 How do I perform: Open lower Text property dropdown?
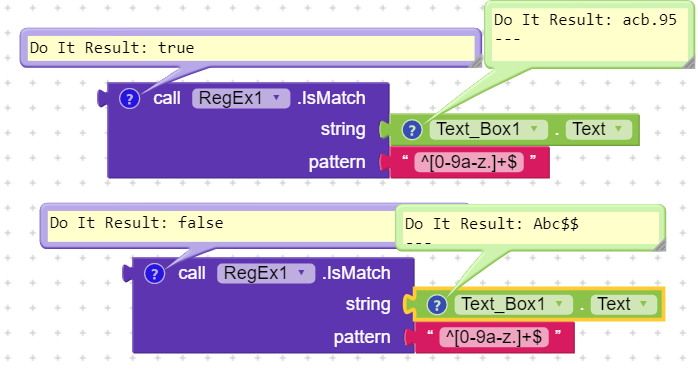623,304
